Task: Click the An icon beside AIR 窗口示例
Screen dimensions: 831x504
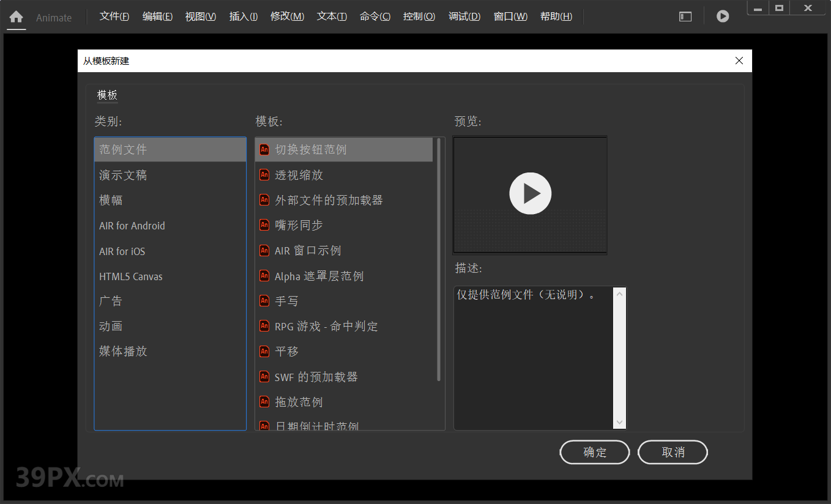Action: [264, 250]
